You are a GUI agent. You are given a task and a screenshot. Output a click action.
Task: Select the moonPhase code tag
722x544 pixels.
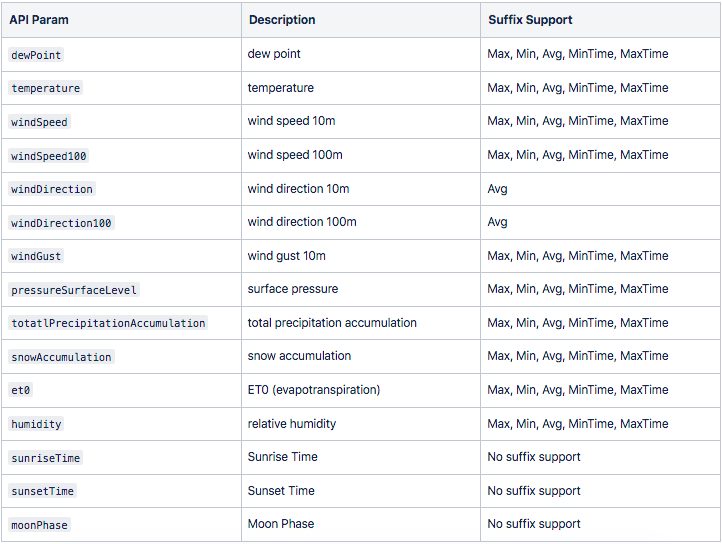tap(39, 525)
